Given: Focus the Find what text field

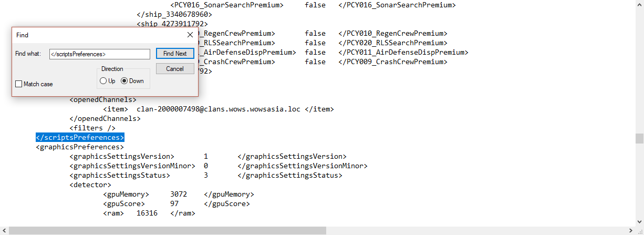Looking at the screenshot, I should click(x=100, y=54).
